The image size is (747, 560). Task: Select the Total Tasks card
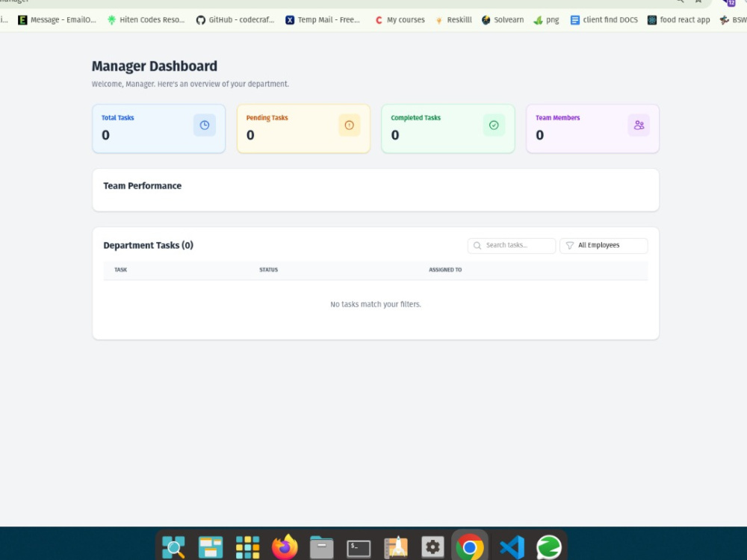[158, 128]
